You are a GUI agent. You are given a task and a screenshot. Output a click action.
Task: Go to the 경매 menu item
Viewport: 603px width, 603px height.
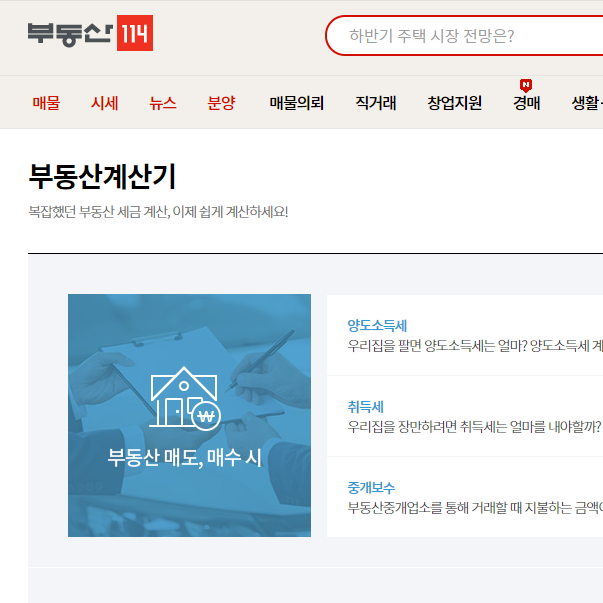(x=526, y=103)
